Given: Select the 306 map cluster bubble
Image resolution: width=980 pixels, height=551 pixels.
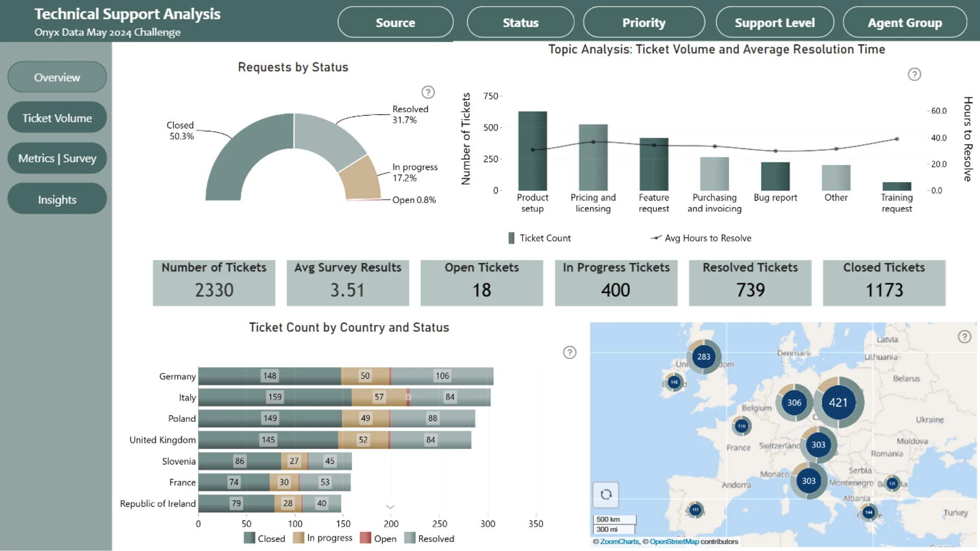Looking at the screenshot, I should coord(794,403).
